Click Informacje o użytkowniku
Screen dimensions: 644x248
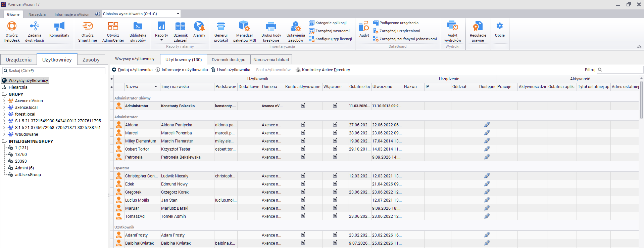tap(182, 70)
